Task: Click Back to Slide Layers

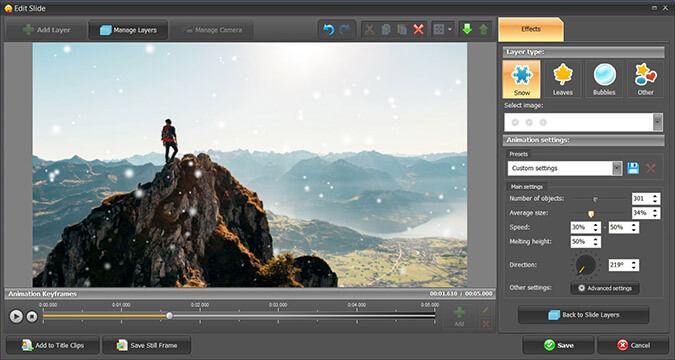Action: point(583,315)
